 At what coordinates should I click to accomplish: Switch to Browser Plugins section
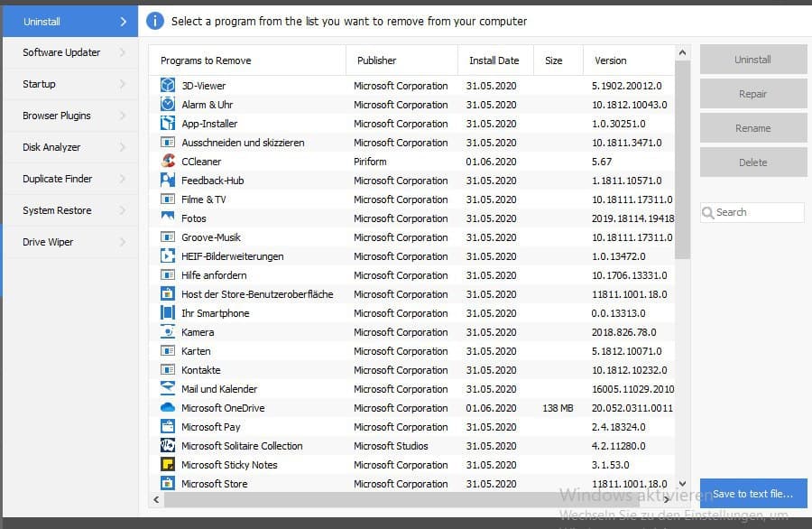tap(57, 116)
